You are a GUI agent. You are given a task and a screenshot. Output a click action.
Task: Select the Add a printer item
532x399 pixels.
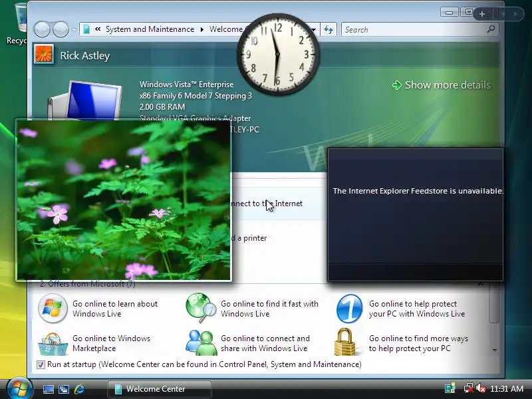coord(249,238)
